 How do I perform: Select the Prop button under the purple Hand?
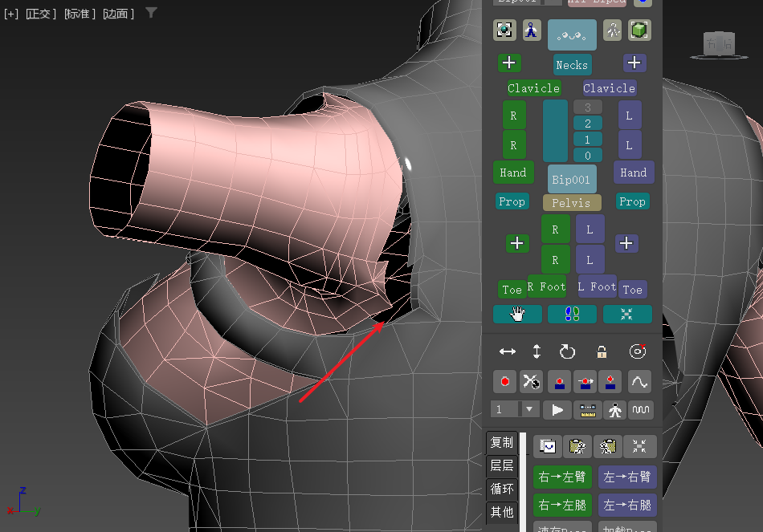tap(632, 201)
